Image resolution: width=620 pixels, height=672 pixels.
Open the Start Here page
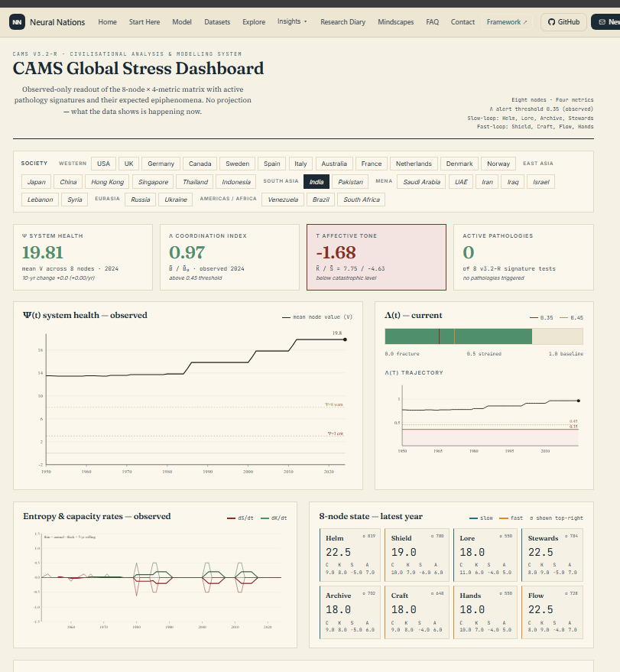(x=144, y=22)
